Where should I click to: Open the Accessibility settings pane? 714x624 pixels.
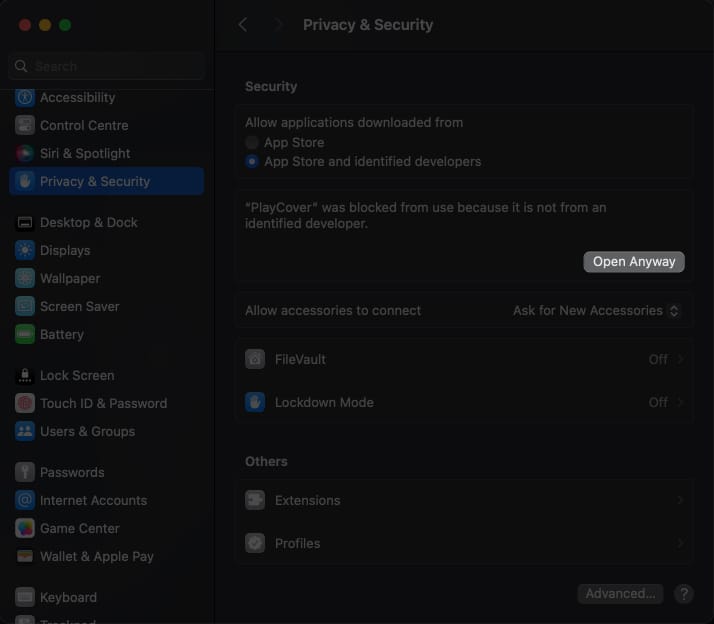pos(107,97)
